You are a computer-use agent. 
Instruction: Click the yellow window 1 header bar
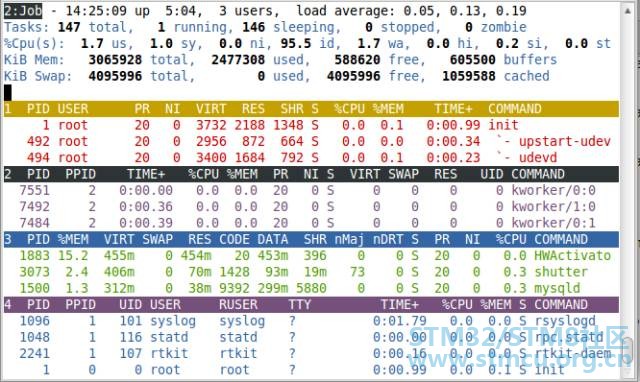(311, 109)
